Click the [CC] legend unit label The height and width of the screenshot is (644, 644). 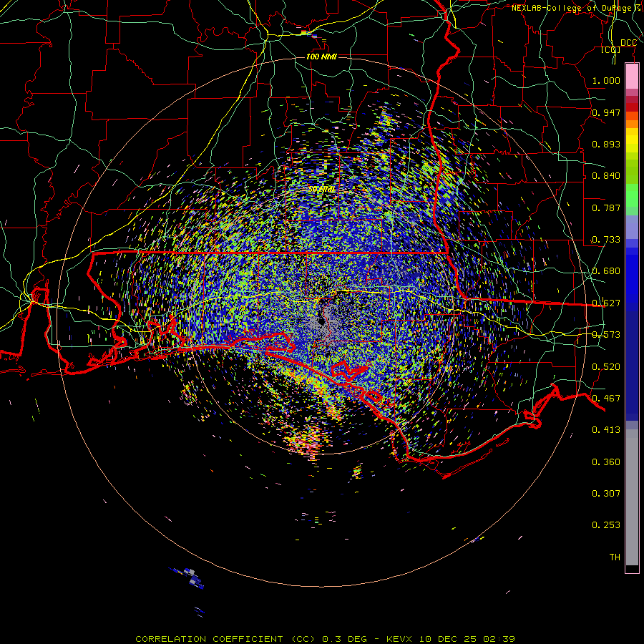(610, 49)
